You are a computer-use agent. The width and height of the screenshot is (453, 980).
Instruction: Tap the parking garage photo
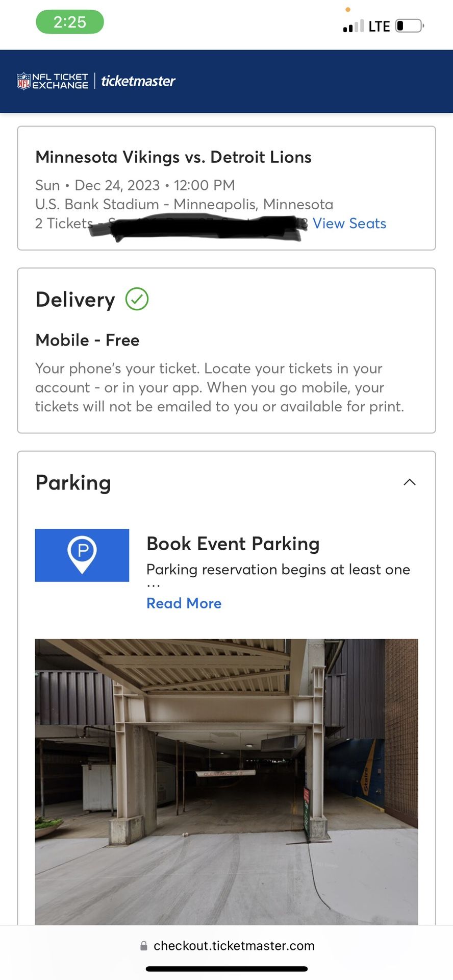(x=226, y=782)
